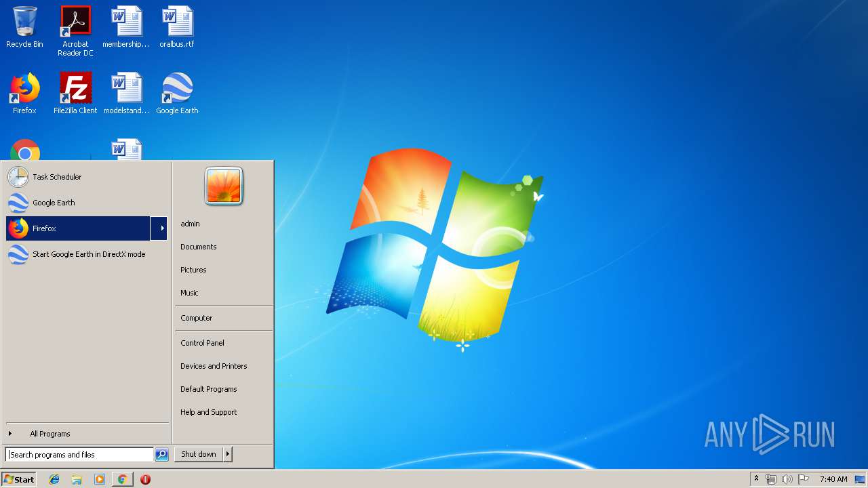This screenshot has width=868, height=488.
Task: Focus the Search programs and files box
Action: coord(79,455)
